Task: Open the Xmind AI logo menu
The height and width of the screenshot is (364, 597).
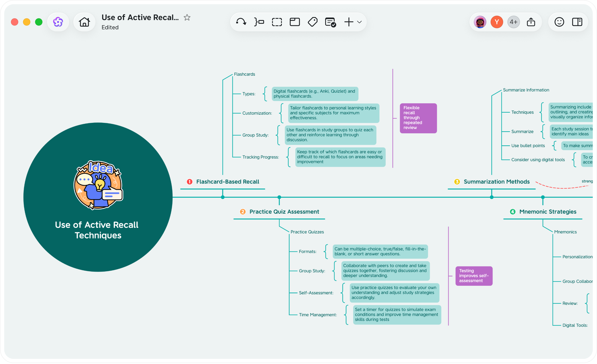Action: click(58, 22)
